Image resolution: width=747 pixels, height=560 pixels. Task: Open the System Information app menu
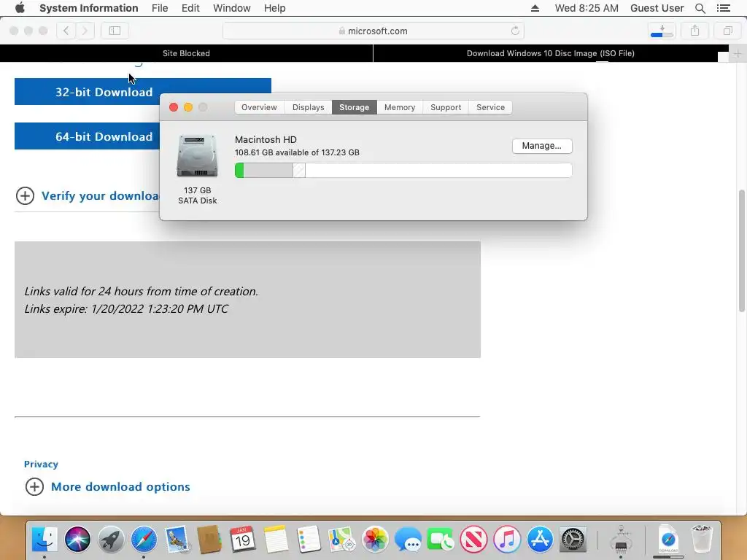(x=88, y=8)
